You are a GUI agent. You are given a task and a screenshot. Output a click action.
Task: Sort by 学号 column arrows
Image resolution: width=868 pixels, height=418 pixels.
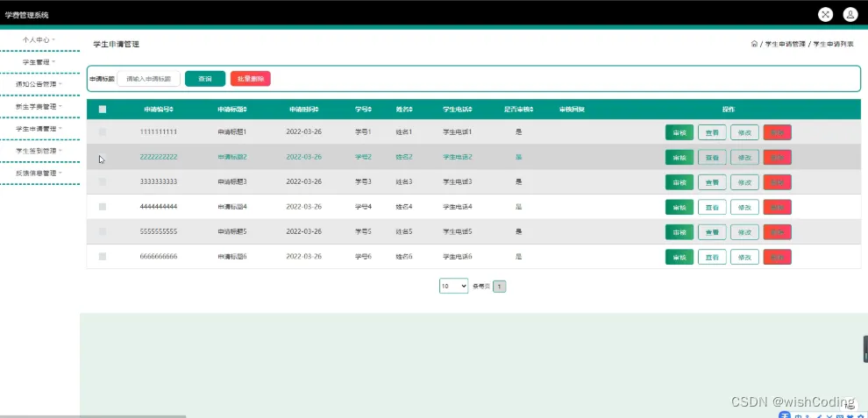pos(370,110)
